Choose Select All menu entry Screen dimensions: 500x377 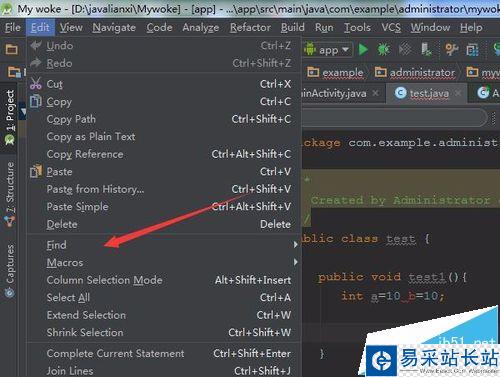[164, 297]
